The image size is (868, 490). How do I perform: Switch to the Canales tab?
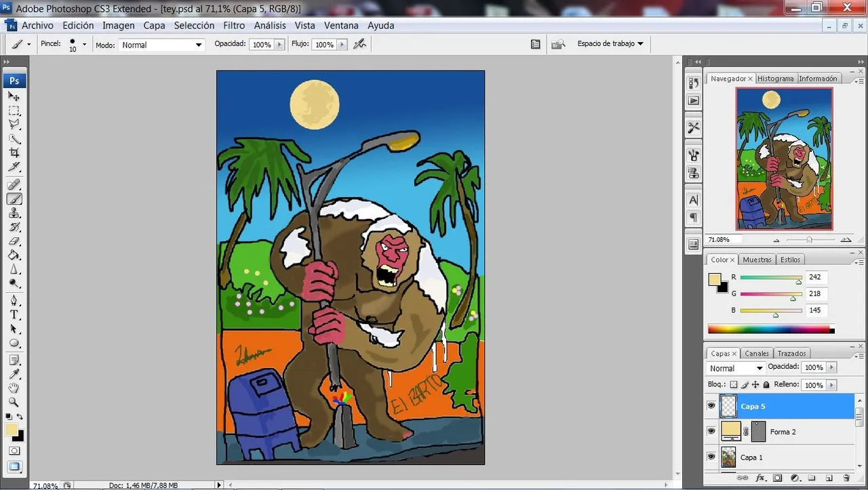point(757,353)
